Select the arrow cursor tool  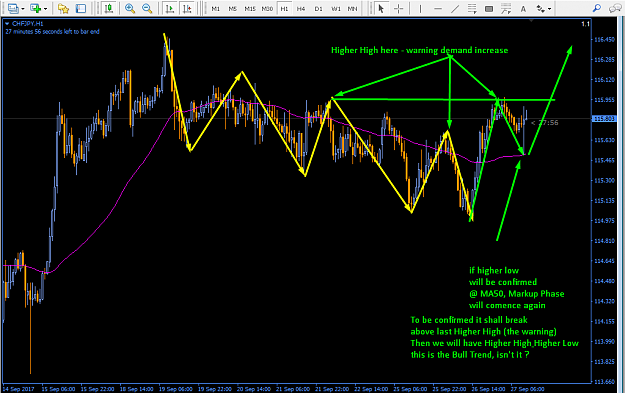tap(381, 8)
